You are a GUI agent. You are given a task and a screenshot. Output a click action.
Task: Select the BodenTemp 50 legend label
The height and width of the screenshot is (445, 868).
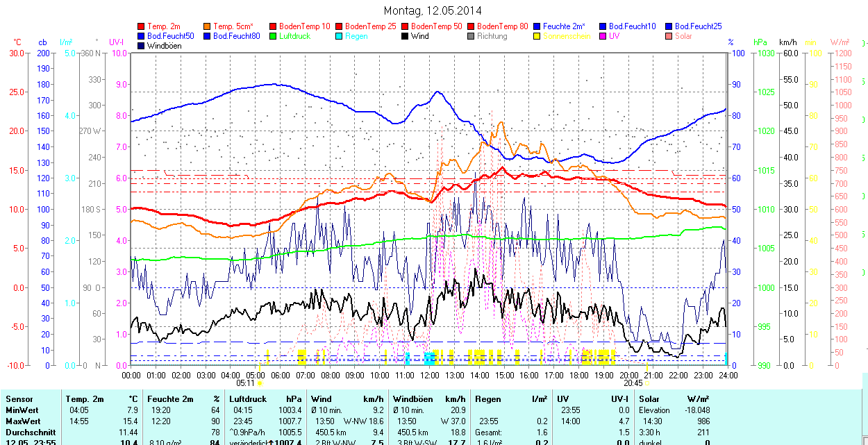[x=436, y=26]
